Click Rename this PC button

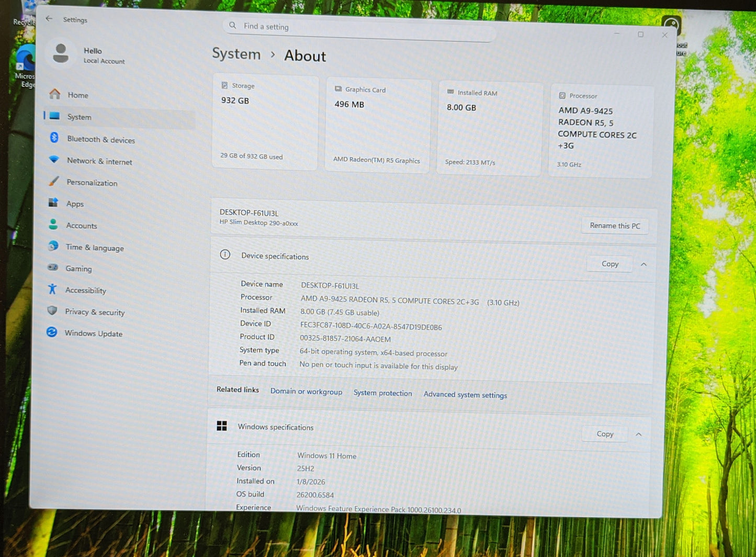(x=615, y=226)
